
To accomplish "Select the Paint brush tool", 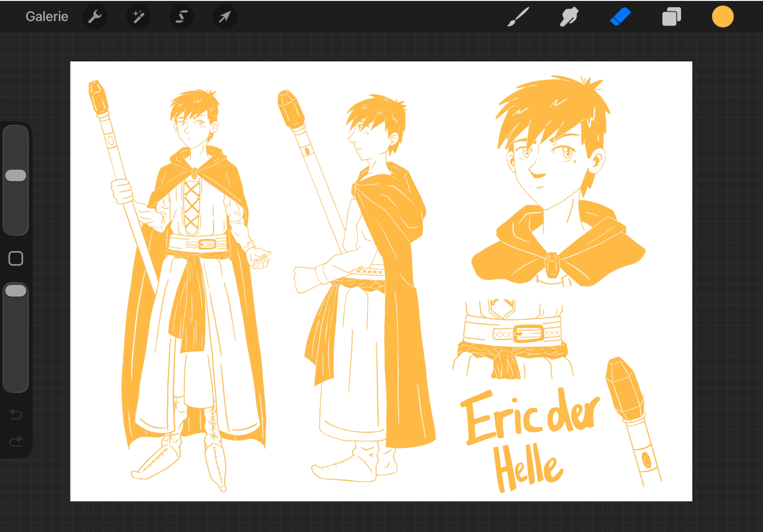I will coord(518,17).
